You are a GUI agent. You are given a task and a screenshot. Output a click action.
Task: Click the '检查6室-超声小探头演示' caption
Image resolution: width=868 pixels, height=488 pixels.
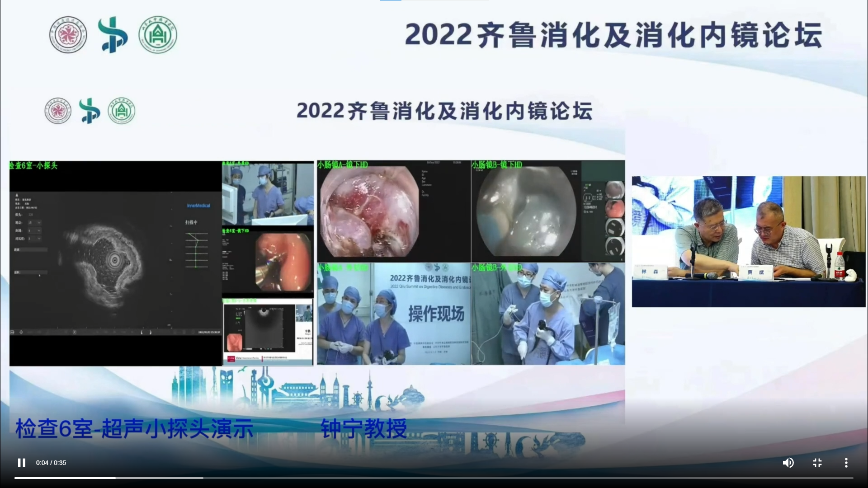134,428
